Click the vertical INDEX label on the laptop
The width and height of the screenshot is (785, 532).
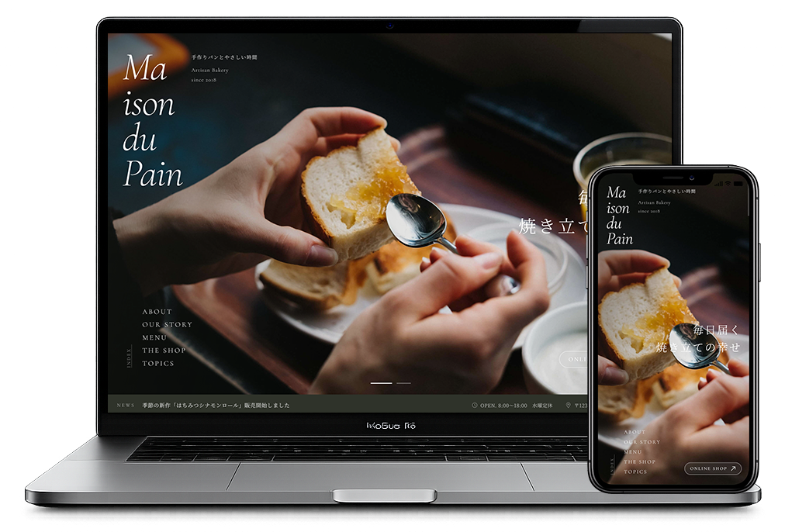point(130,357)
